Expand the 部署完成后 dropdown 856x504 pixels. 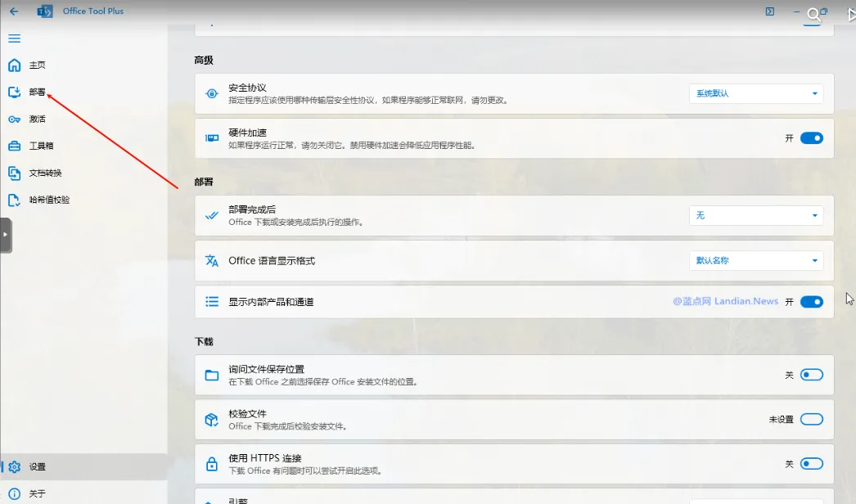pyautogui.click(x=755, y=216)
